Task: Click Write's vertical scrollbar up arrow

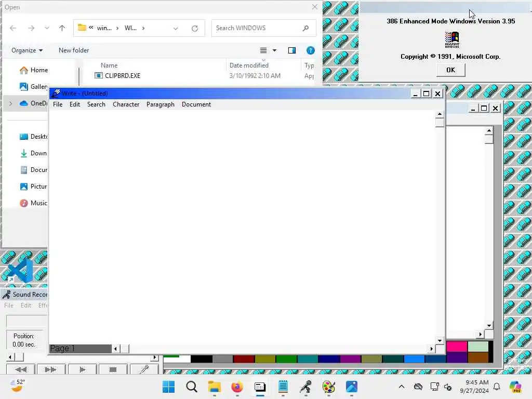Action: 440,114
